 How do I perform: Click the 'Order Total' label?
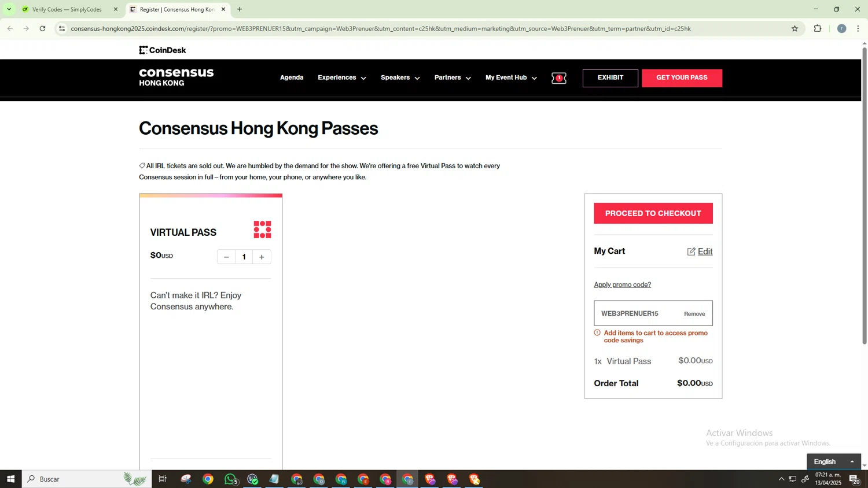[x=616, y=383]
